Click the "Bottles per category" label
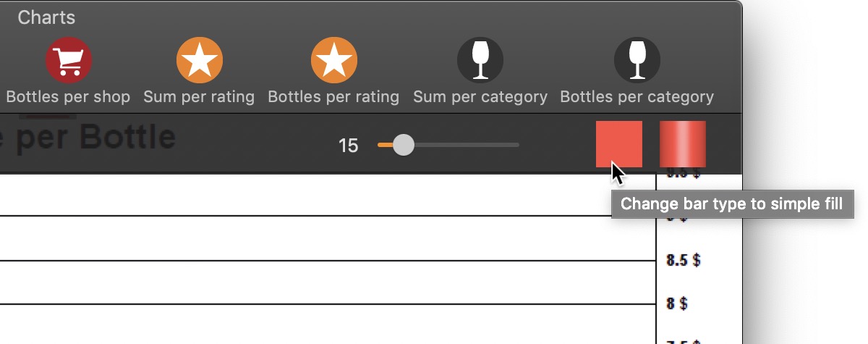 tap(637, 96)
